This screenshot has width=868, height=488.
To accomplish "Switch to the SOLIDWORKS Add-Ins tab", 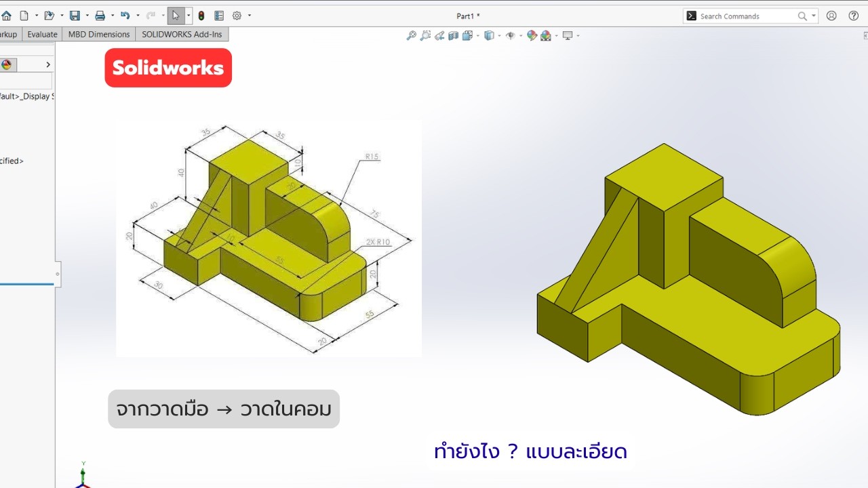I will click(x=182, y=35).
